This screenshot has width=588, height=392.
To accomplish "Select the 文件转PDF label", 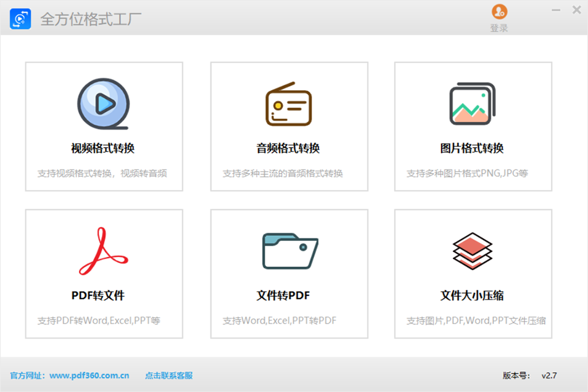I will pyautogui.click(x=283, y=295).
